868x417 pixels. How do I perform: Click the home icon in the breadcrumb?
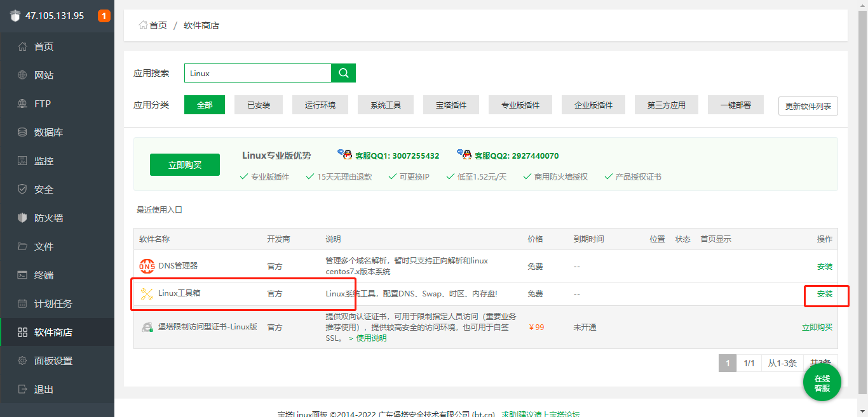pyautogui.click(x=143, y=25)
